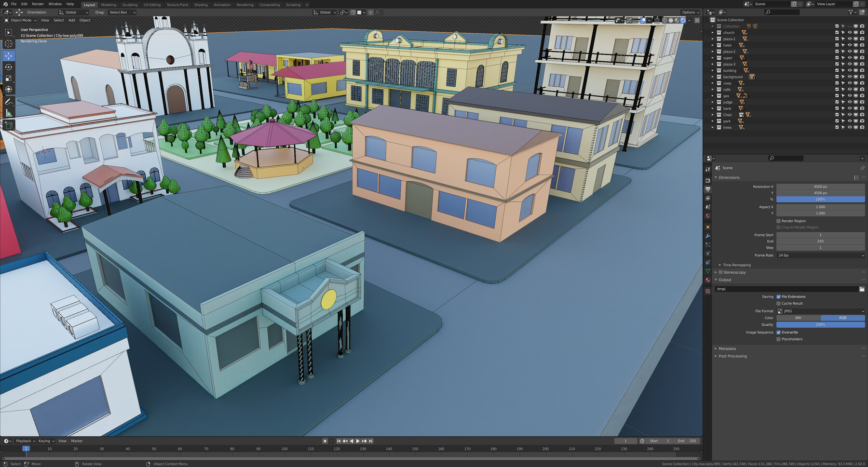Open the Render menu in the top bar
This screenshot has height=467, width=868.
pyautogui.click(x=38, y=4)
